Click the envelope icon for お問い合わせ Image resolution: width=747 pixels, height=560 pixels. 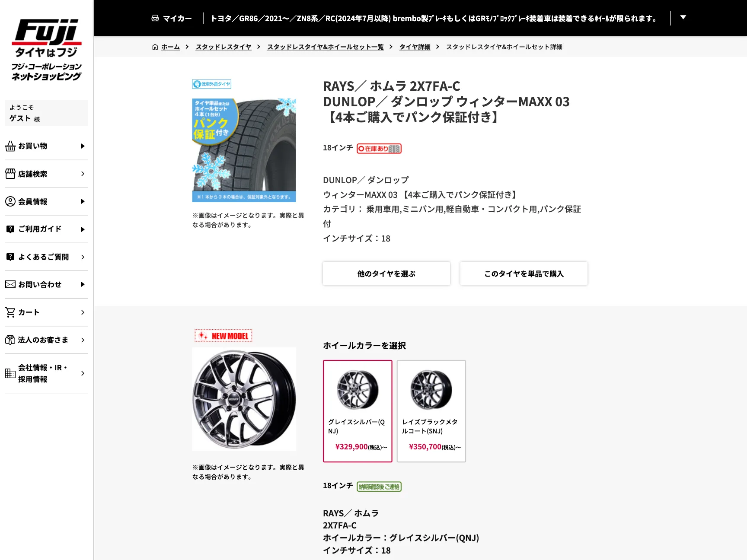(10, 284)
